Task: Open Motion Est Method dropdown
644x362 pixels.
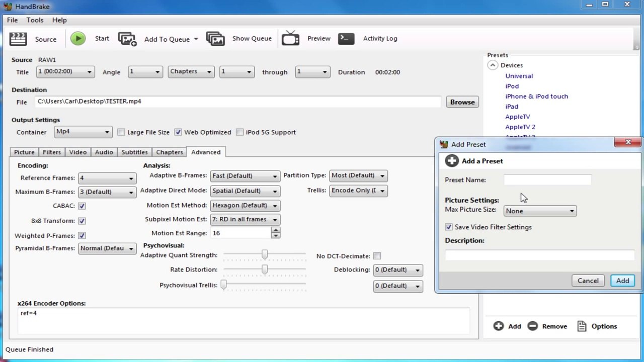Action: point(245,206)
